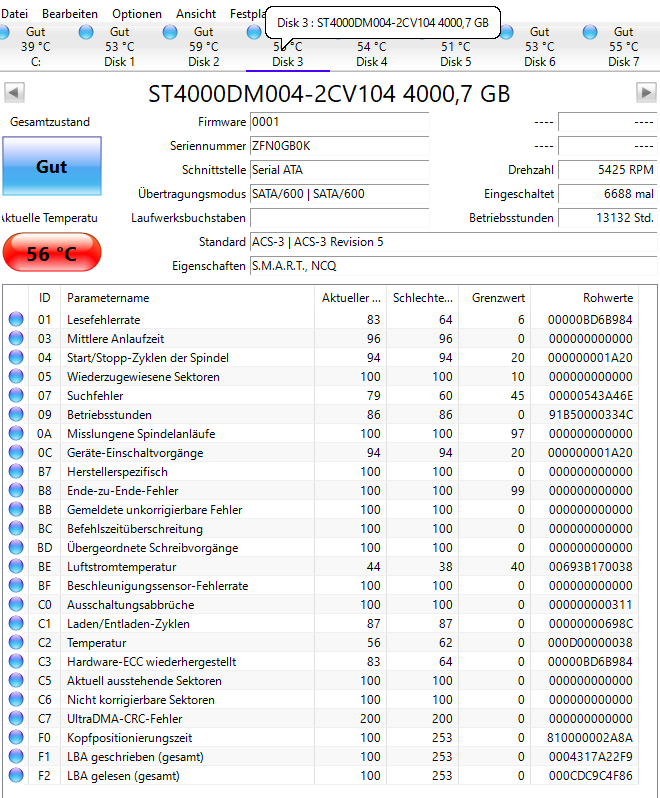Click the Firmware field 0001
Screen dimensions: 660x798
tap(339, 122)
